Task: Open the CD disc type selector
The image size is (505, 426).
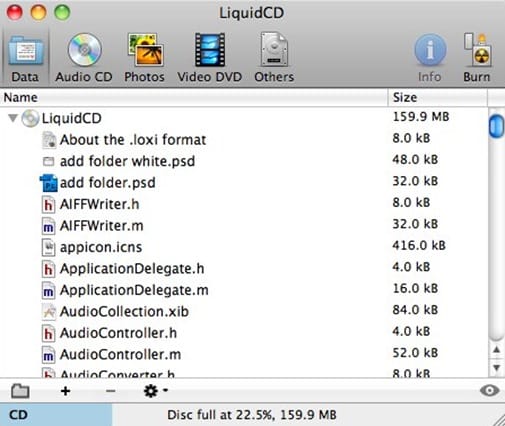Action: coord(56,415)
